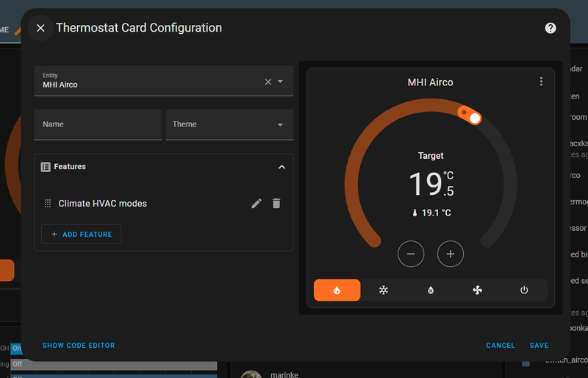Turn off HVAC with power icon
Image resolution: width=588 pixels, height=378 pixels.
click(524, 290)
